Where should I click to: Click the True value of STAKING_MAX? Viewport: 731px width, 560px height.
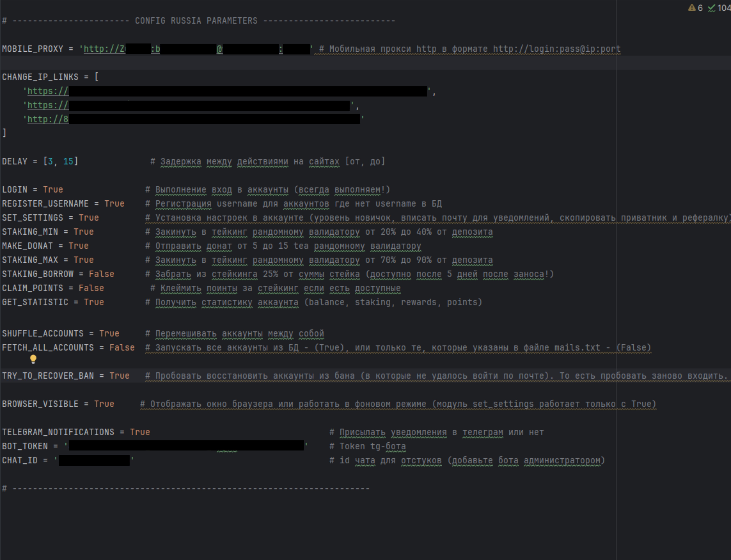pyautogui.click(x=84, y=260)
